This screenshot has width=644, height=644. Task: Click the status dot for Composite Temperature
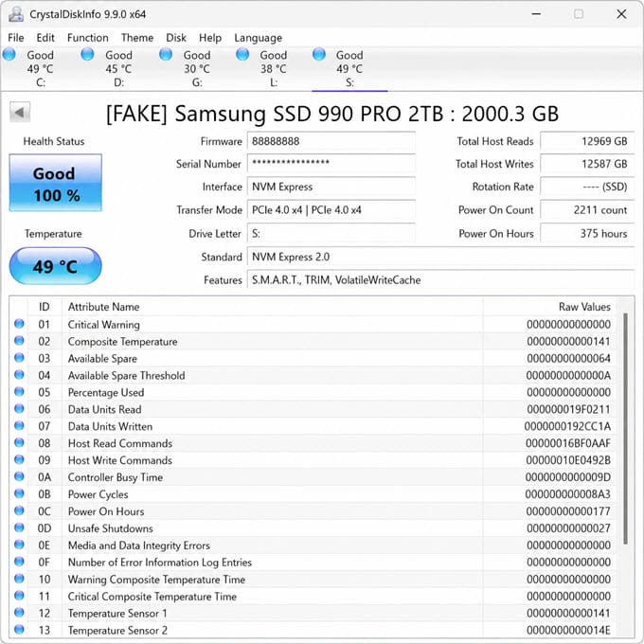click(19, 340)
